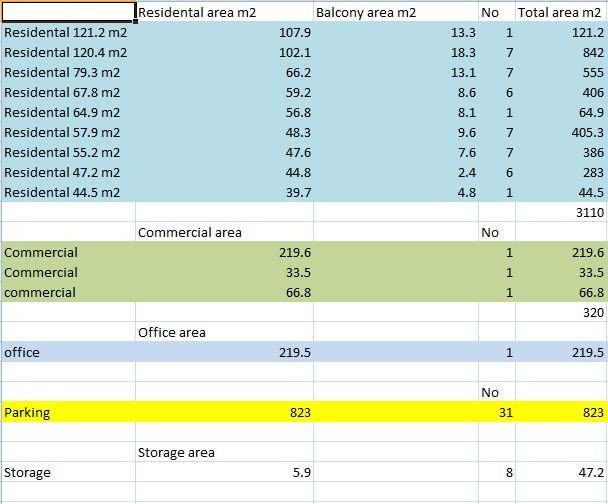
Task: Select the commercial sum cell 320
Action: (x=561, y=312)
